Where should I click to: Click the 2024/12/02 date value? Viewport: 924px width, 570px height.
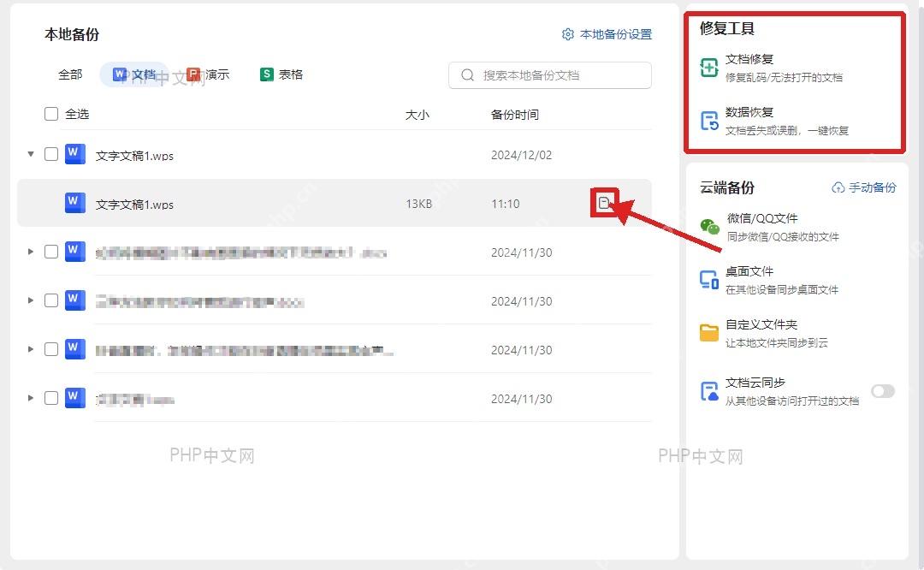[x=522, y=155]
